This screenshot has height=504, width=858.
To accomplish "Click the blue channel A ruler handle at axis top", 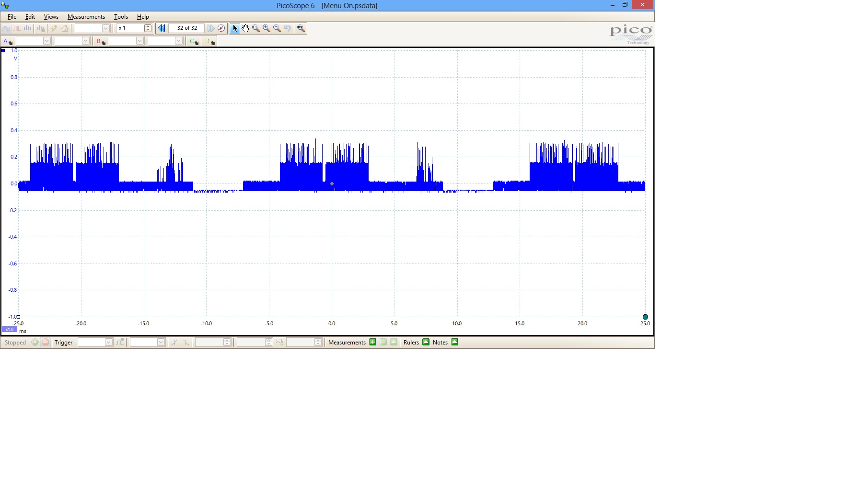I will (3, 50).
